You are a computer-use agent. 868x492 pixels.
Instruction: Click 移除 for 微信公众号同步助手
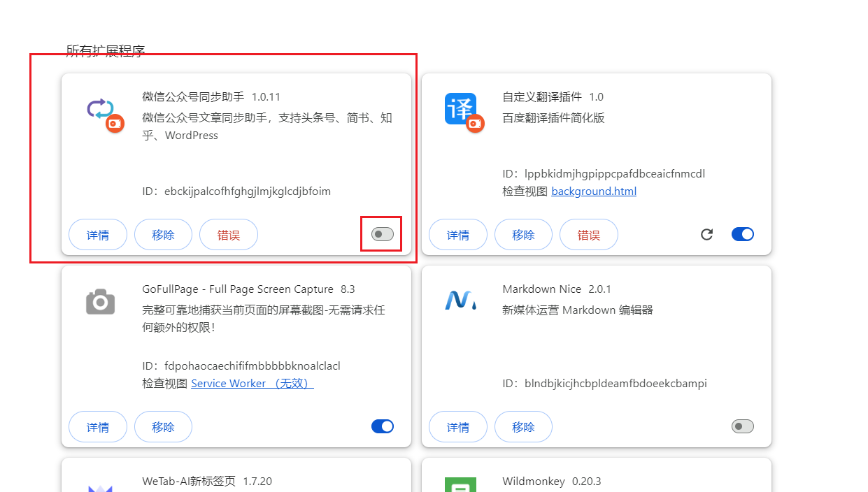(163, 235)
